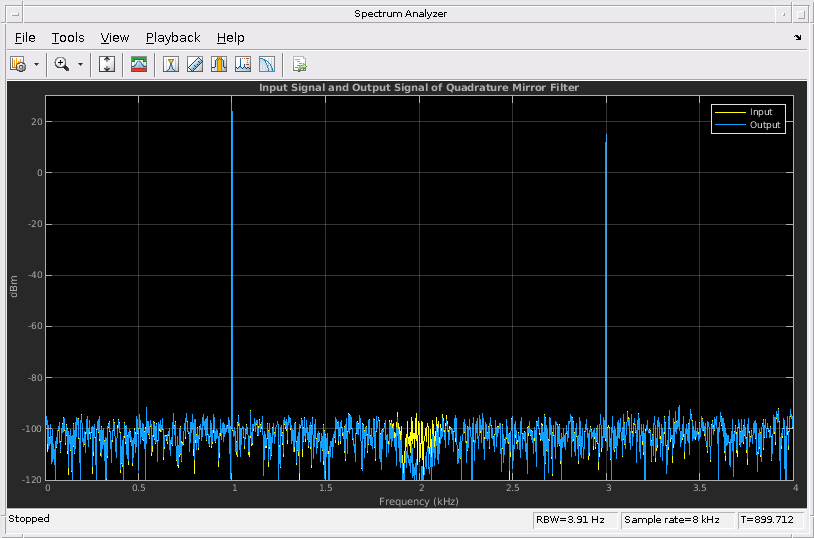Click the dock arrow at menu bar right

point(798,38)
